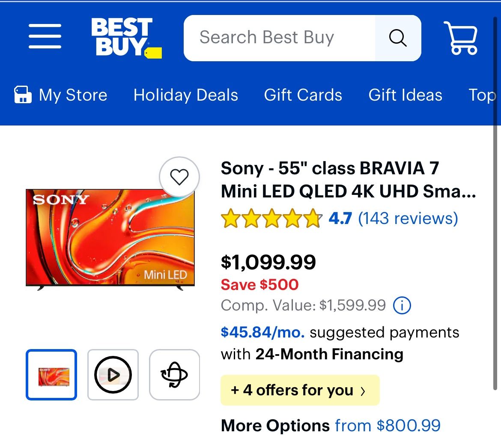Viewport: 501px width, 448px height.
Task: Open the shopping cart
Action: (x=461, y=37)
